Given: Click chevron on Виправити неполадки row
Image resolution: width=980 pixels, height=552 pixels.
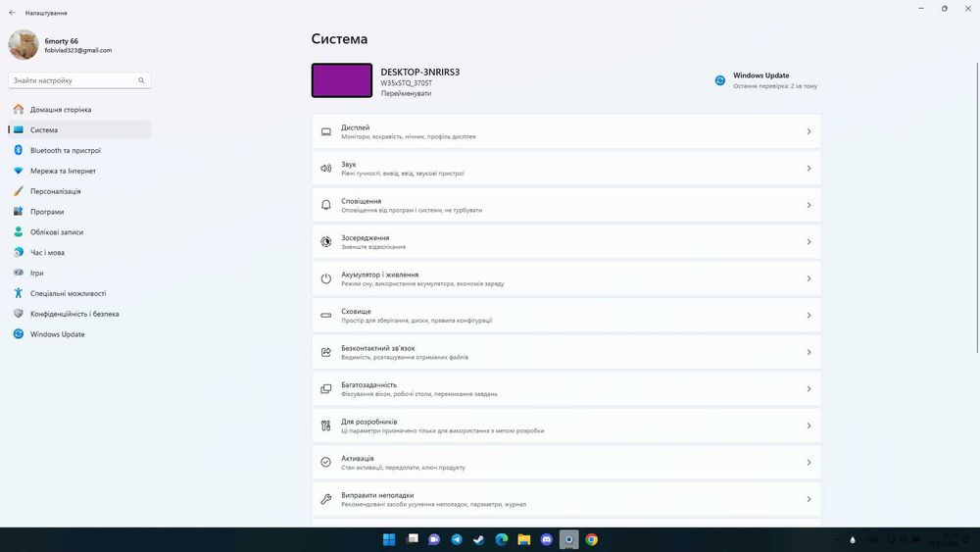Looking at the screenshot, I should pos(808,499).
